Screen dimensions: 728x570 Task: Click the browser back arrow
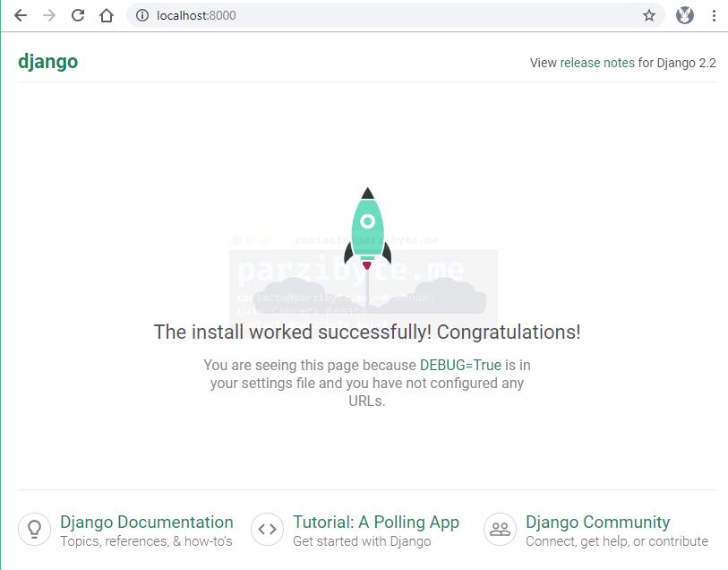[x=21, y=15]
